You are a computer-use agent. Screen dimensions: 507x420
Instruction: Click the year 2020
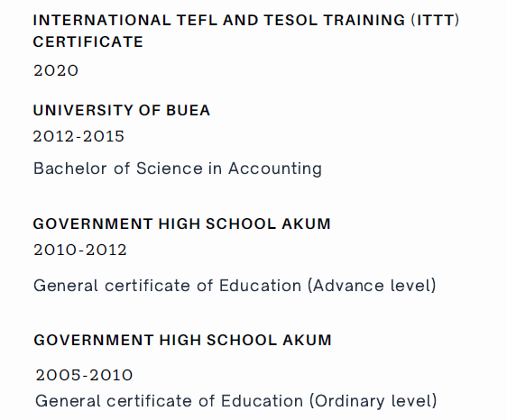pos(56,70)
